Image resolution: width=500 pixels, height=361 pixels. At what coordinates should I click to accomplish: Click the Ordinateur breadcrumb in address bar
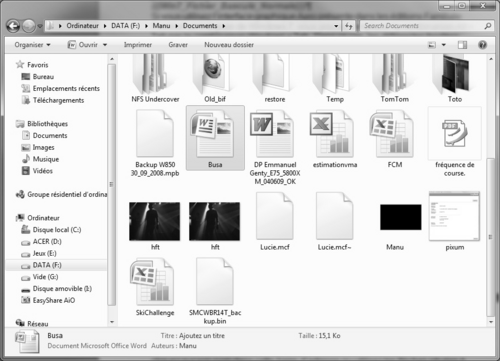click(x=82, y=26)
